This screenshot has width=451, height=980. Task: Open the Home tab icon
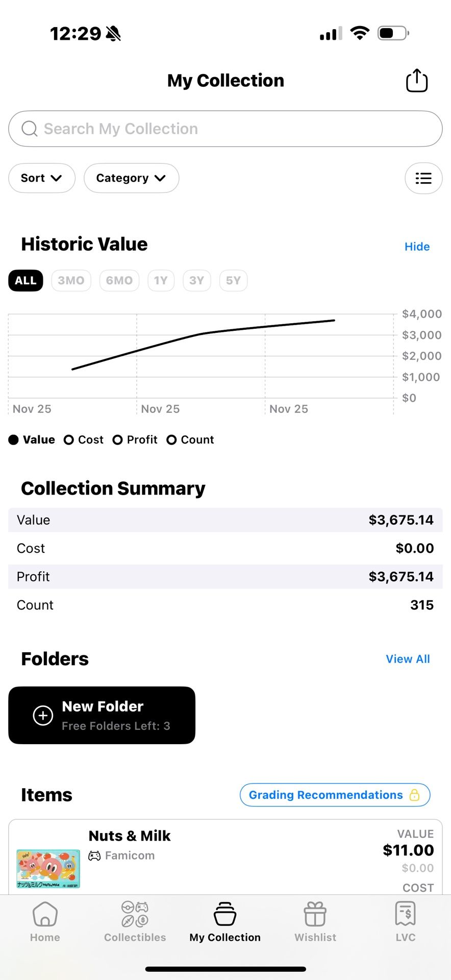coord(45,914)
